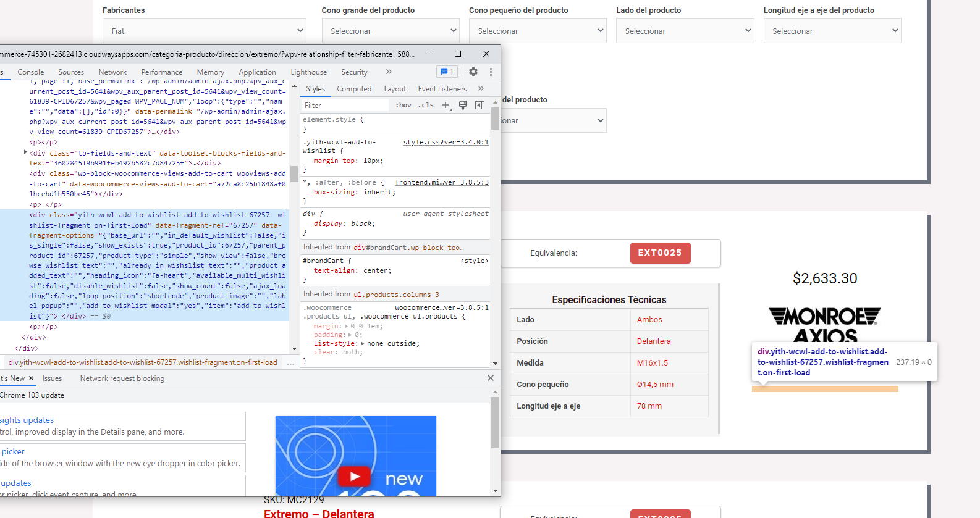
Task: Click the Elements DOM tree scrollbar thumb
Action: point(294,173)
